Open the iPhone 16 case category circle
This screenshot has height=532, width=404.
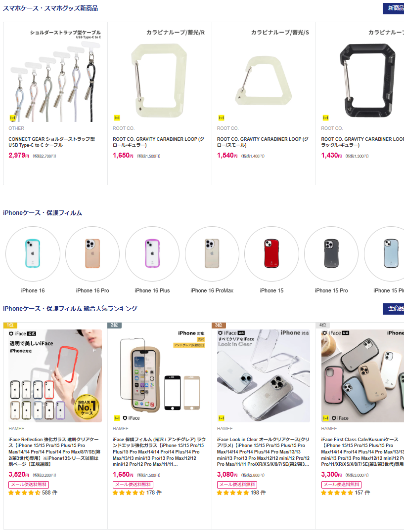33,253
